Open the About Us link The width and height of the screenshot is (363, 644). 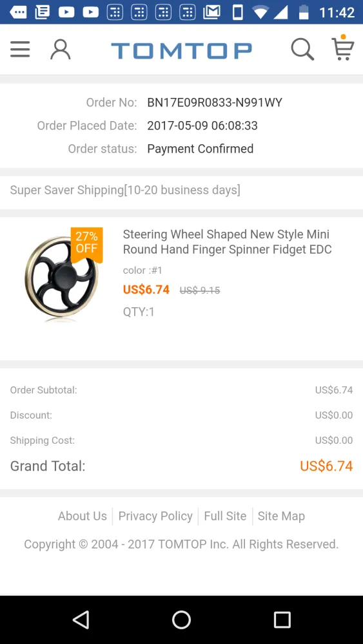[x=83, y=516]
